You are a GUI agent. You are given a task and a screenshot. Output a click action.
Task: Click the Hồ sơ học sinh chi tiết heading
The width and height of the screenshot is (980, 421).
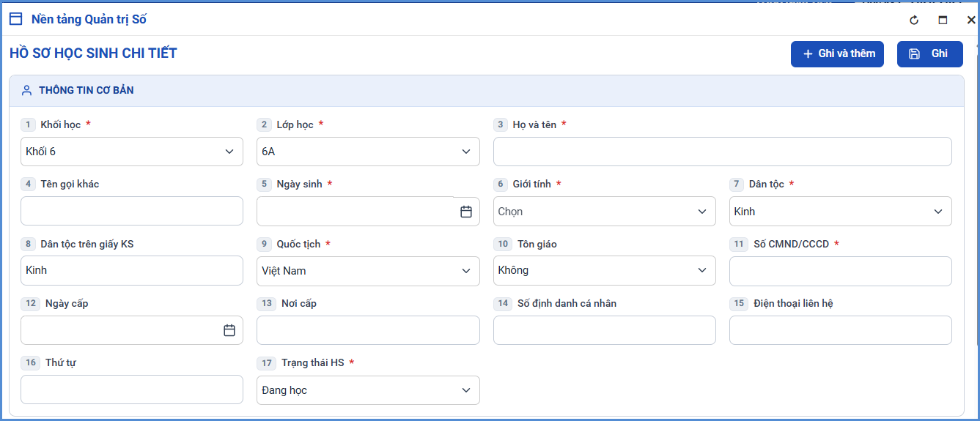(93, 53)
